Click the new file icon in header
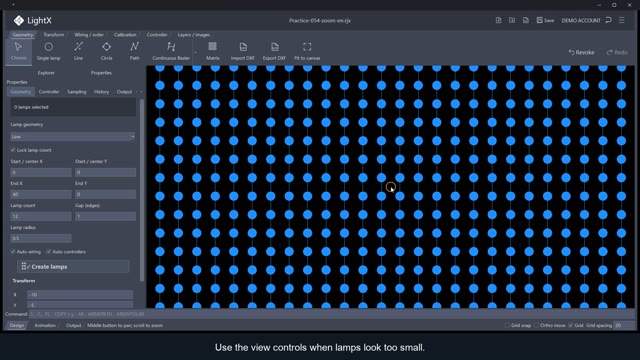 tap(498, 20)
